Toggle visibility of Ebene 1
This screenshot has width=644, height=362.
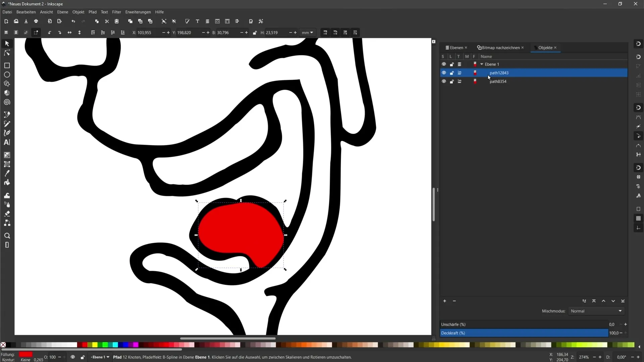[x=444, y=64]
